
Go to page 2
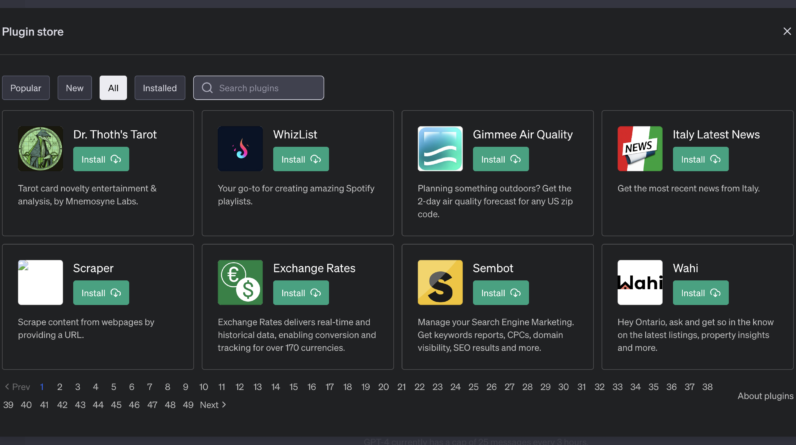point(59,387)
